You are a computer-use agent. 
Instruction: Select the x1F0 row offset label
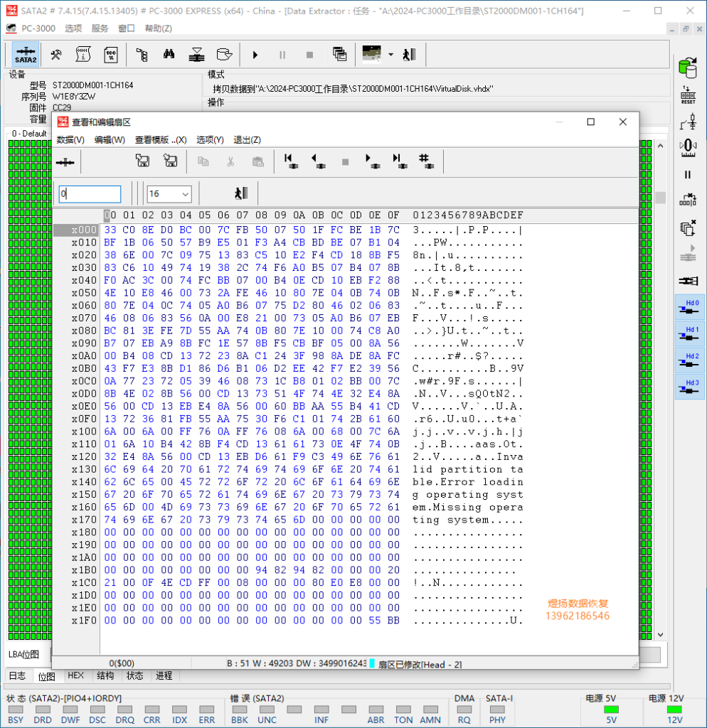tap(84, 620)
